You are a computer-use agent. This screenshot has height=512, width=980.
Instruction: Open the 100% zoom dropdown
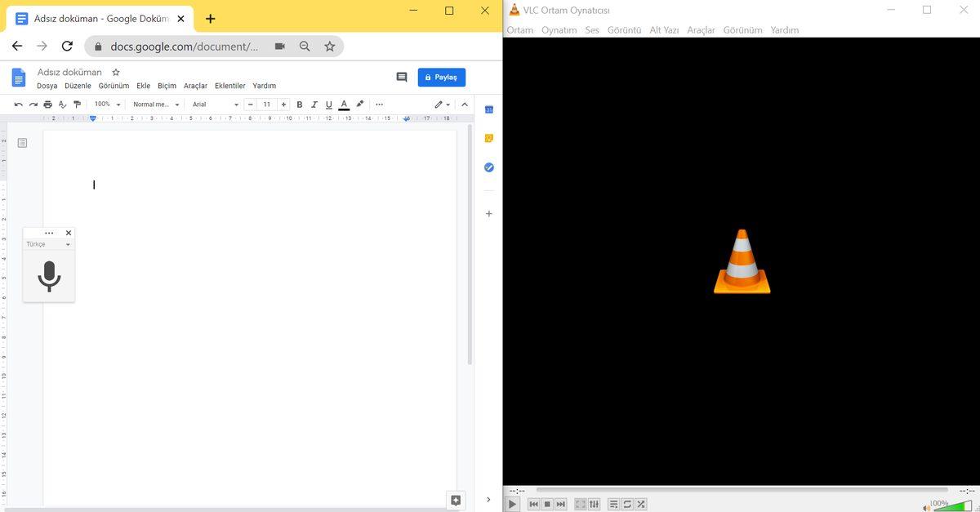point(105,104)
